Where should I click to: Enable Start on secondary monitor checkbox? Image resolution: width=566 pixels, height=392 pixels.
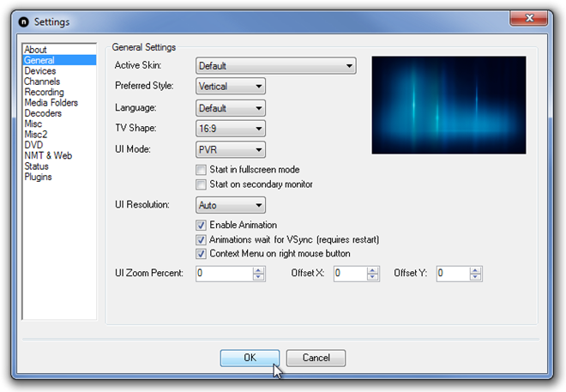click(x=201, y=184)
